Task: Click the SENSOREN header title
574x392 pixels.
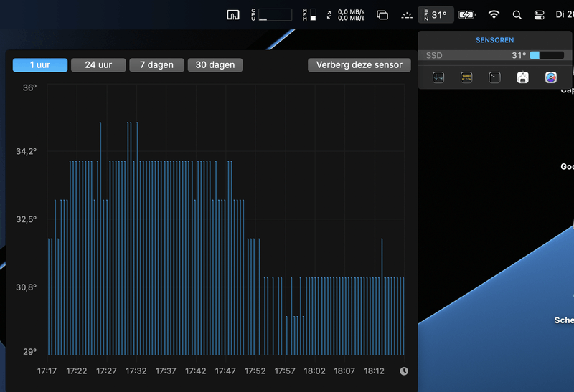Action: tap(494, 40)
